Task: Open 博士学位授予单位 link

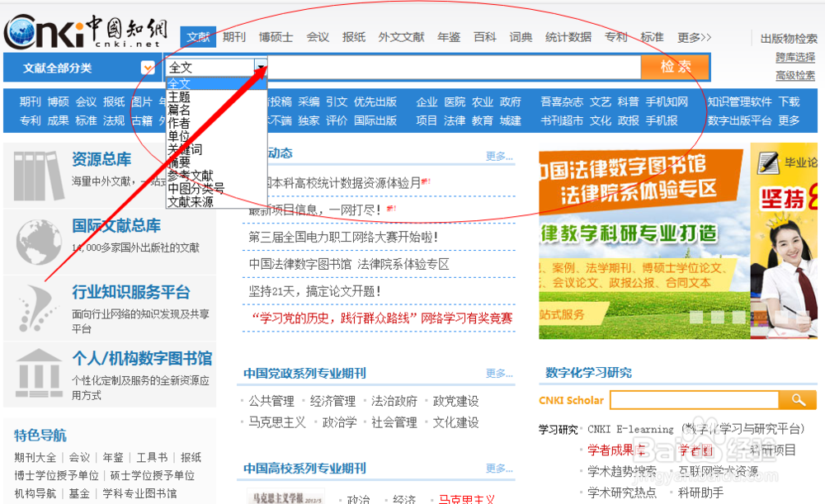Action: click(56, 476)
